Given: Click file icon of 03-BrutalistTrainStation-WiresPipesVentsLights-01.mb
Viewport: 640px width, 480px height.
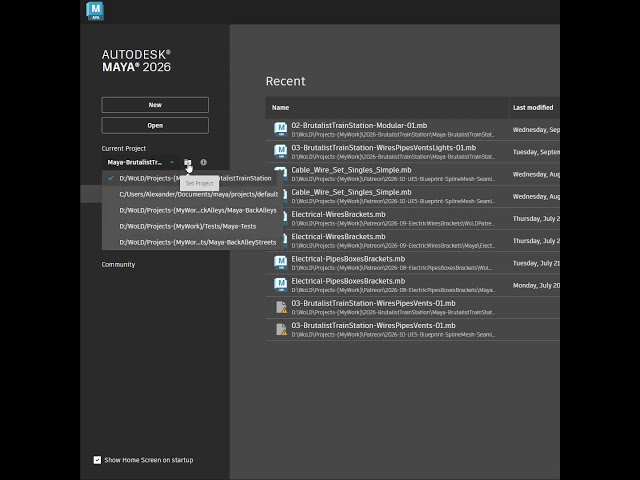Looking at the screenshot, I should 280,152.
